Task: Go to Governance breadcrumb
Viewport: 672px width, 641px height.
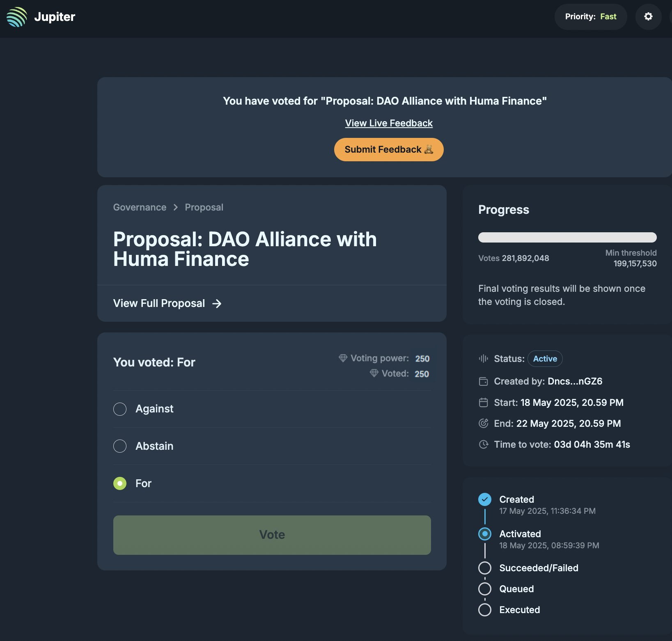Action: 140,207
